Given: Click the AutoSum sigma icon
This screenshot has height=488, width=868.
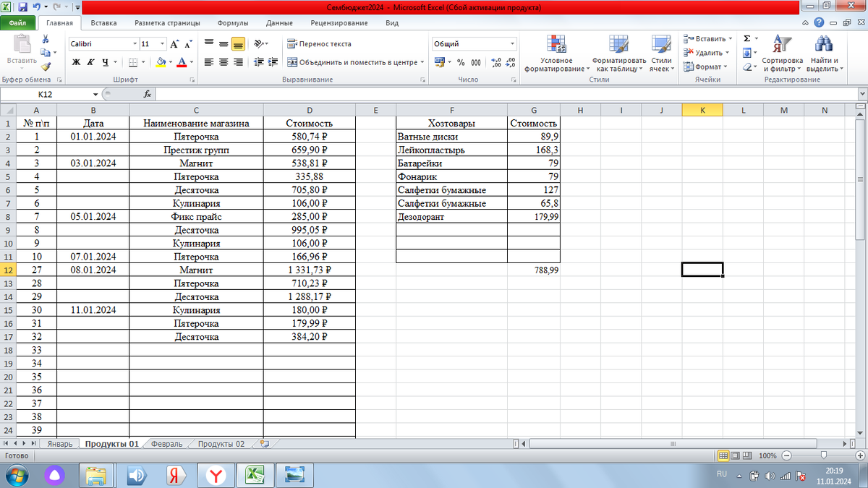Looking at the screenshot, I should tap(746, 38).
